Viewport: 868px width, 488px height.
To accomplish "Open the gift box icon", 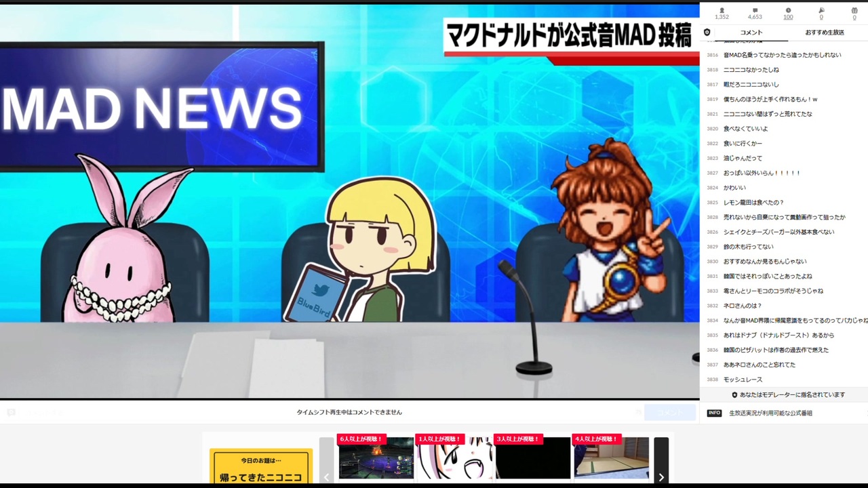I will [x=854, y=10].
